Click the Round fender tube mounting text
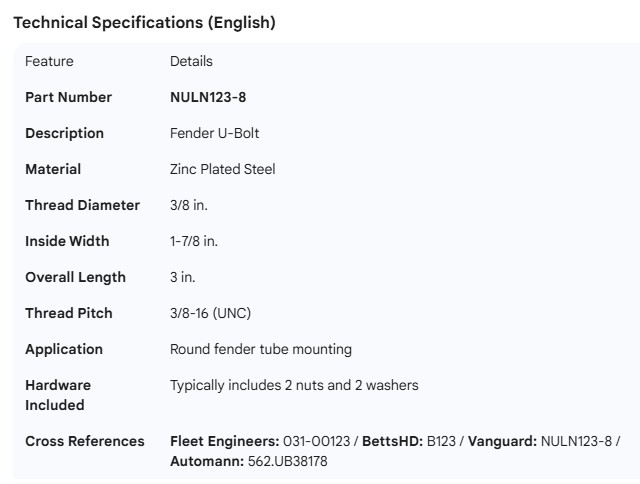The image size is (640, 484). pos(261,349)
